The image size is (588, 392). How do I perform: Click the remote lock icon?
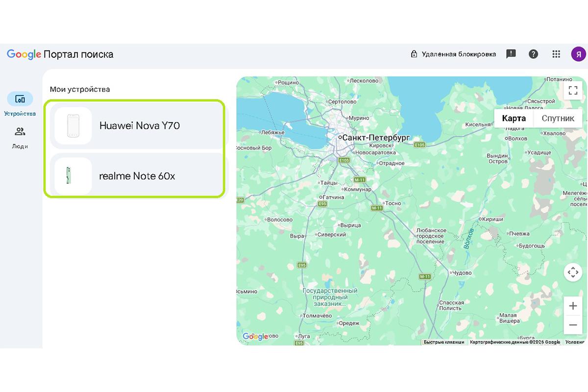[x=414, y=54]
